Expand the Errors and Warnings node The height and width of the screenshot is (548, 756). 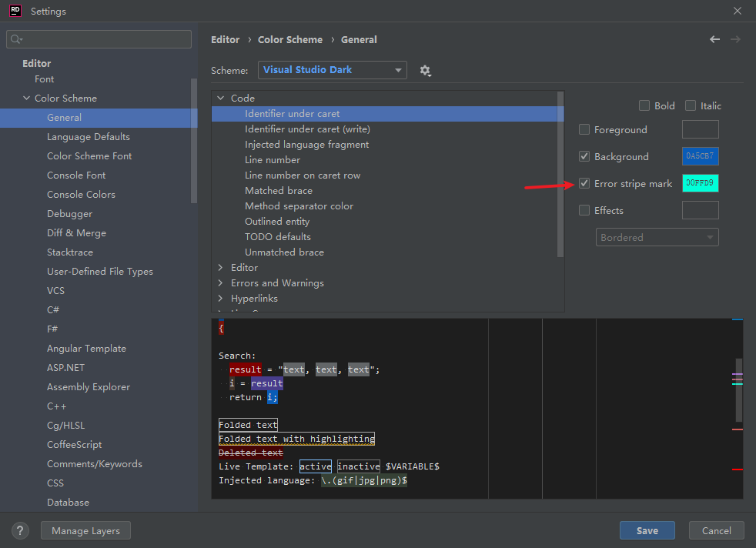221,283
